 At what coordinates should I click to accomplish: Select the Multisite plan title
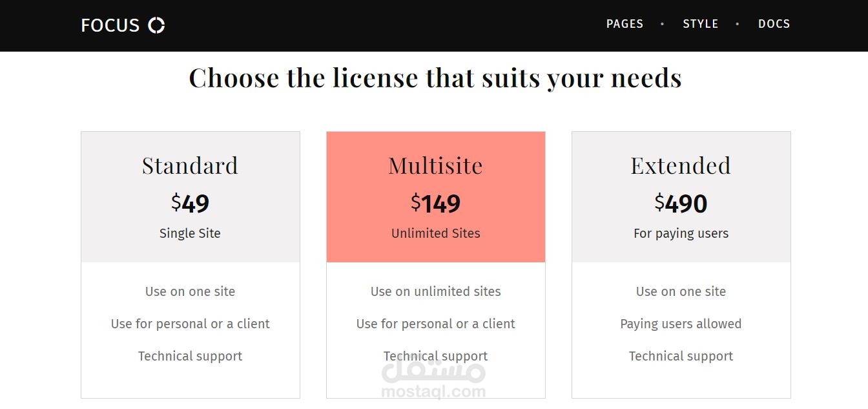coord(435,165)
